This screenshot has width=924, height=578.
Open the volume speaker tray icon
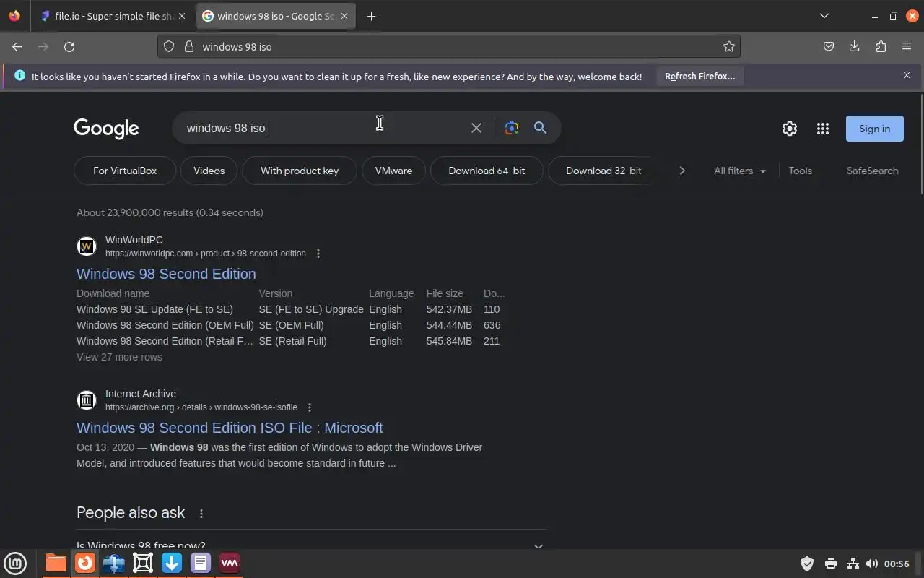tap(872, 564)
